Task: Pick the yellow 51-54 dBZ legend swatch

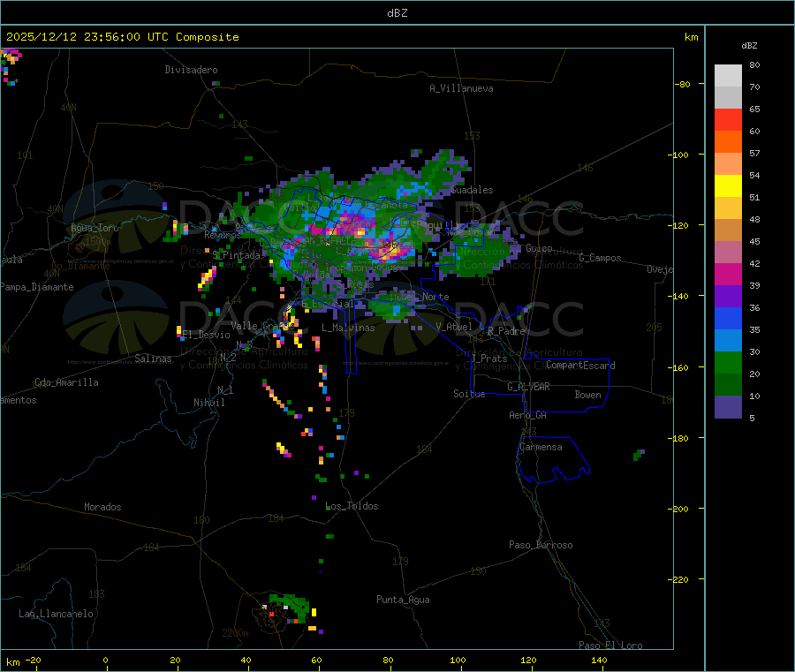Action: tap(728, 186)
